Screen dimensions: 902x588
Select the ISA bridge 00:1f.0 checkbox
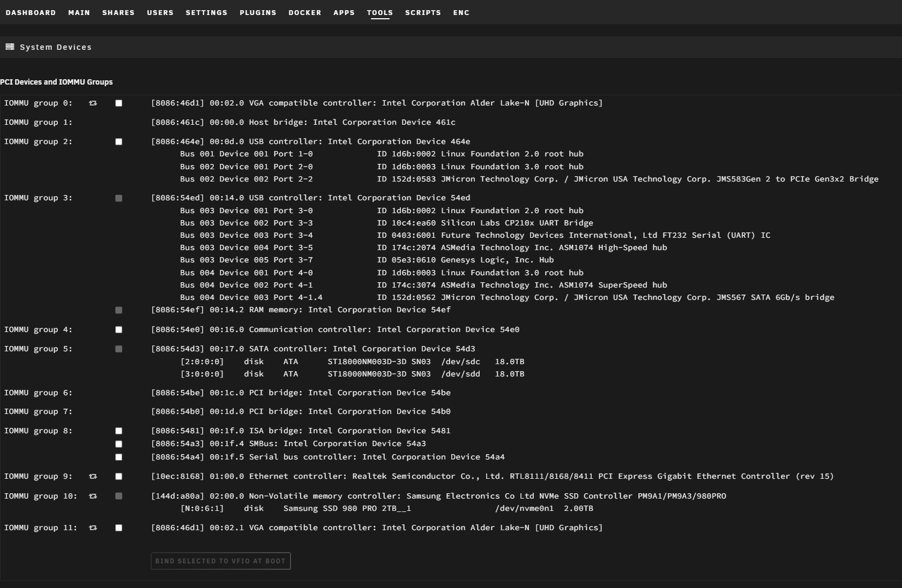click(x=119, y=431)
